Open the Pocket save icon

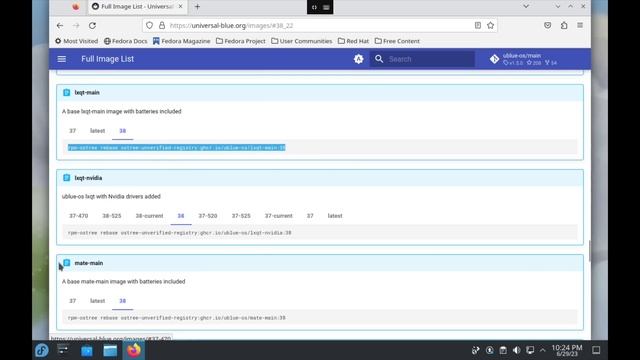[548, 25]
